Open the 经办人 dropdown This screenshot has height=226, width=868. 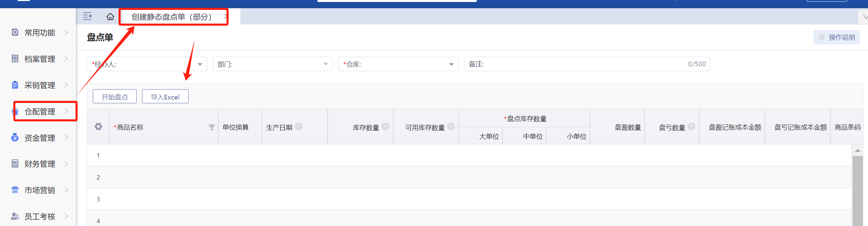click(x=200, y=64)
